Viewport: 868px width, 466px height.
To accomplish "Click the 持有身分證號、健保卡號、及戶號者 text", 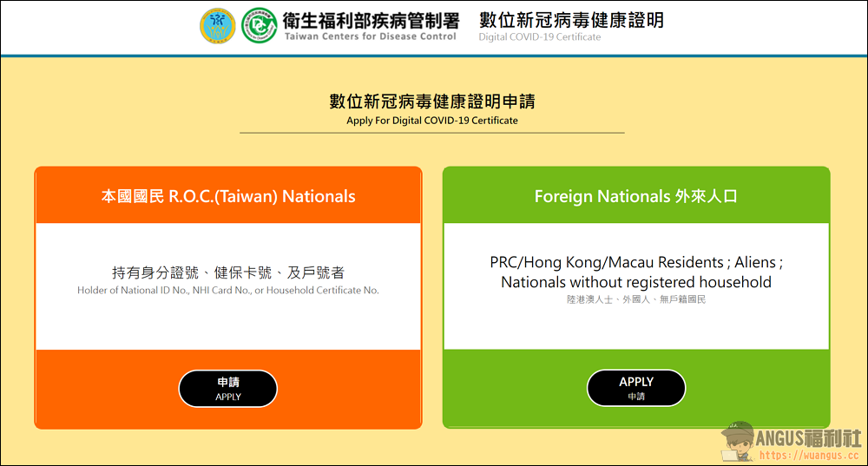I will point(228,272).
